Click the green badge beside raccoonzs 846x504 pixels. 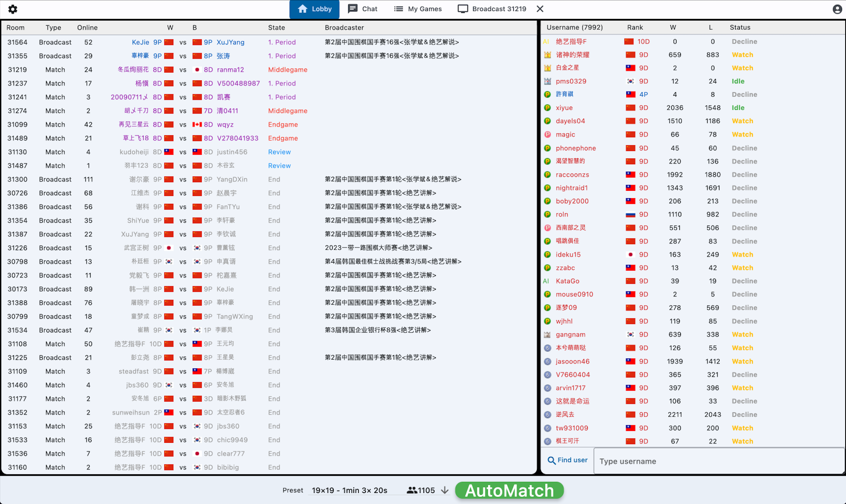(547, 175)
